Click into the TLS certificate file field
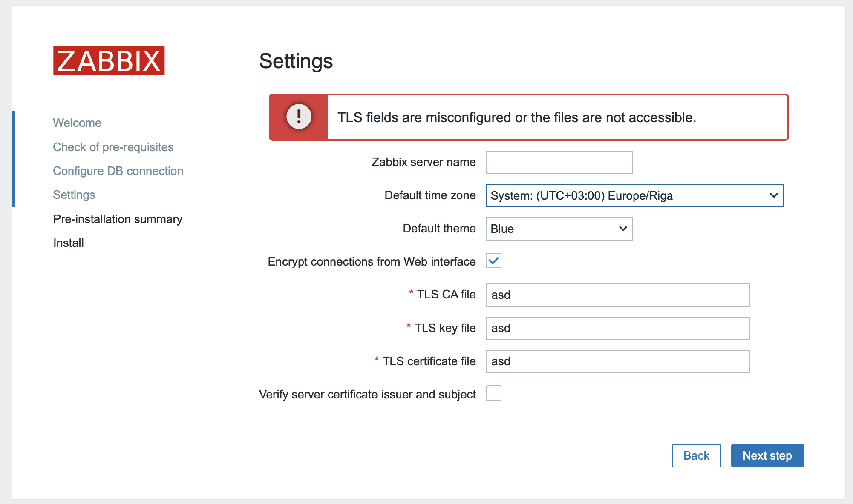Image resolution: width=853 pixels, height=504 pixels. pos(618,361)
